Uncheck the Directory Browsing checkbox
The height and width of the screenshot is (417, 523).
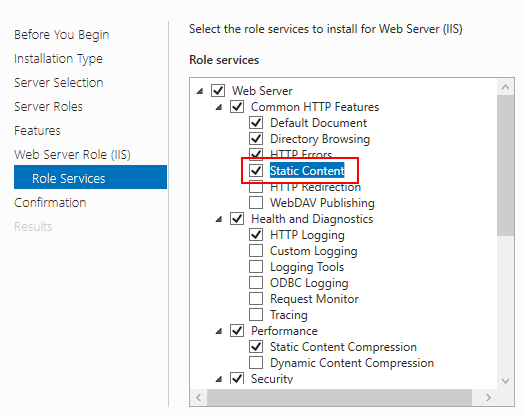[256, 138]
